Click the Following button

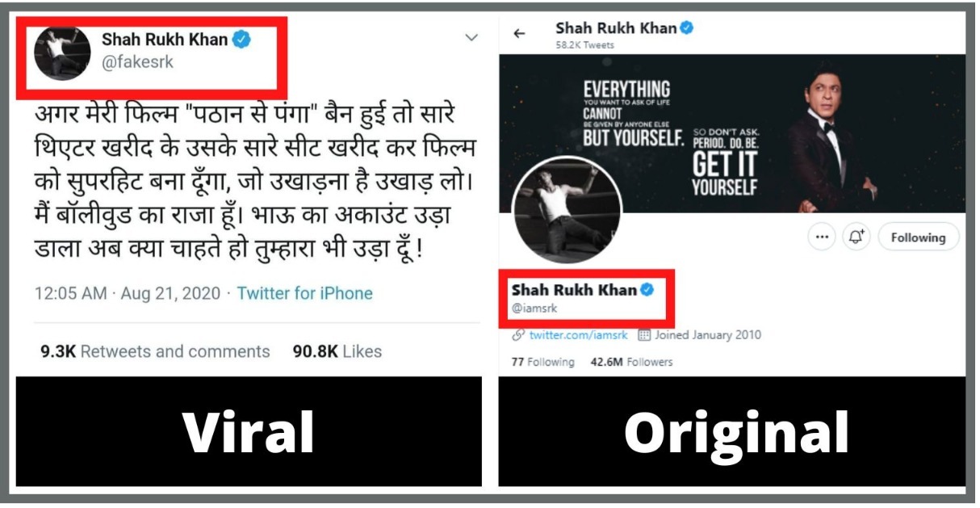(918, 237)
